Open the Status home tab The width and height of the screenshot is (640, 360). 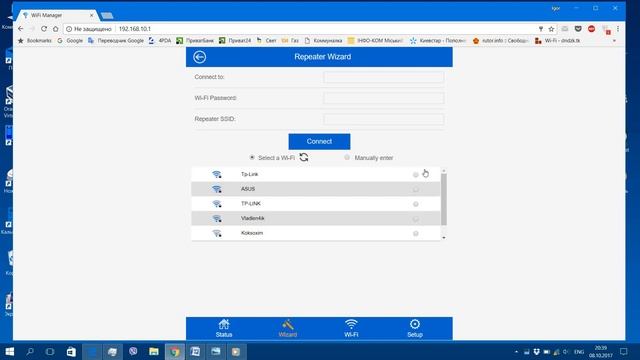pos(224,328)
